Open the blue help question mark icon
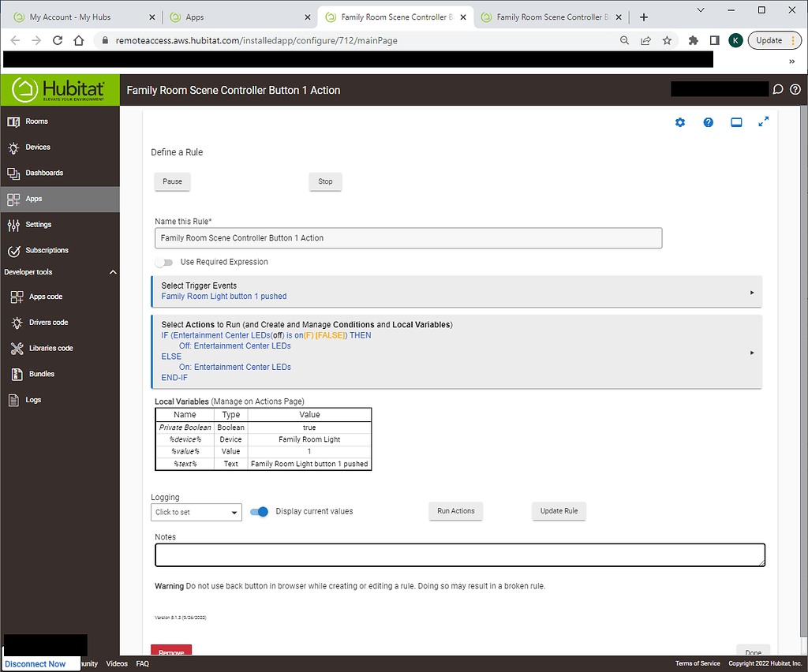This screenshot has height=672, width=808. 708,122
